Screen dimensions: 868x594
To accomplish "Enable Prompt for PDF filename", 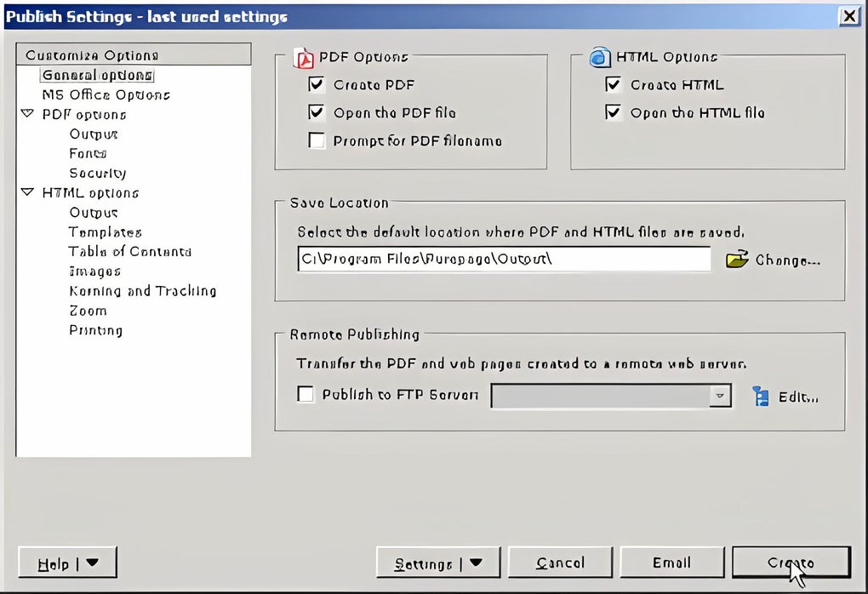I will [317, 140].
